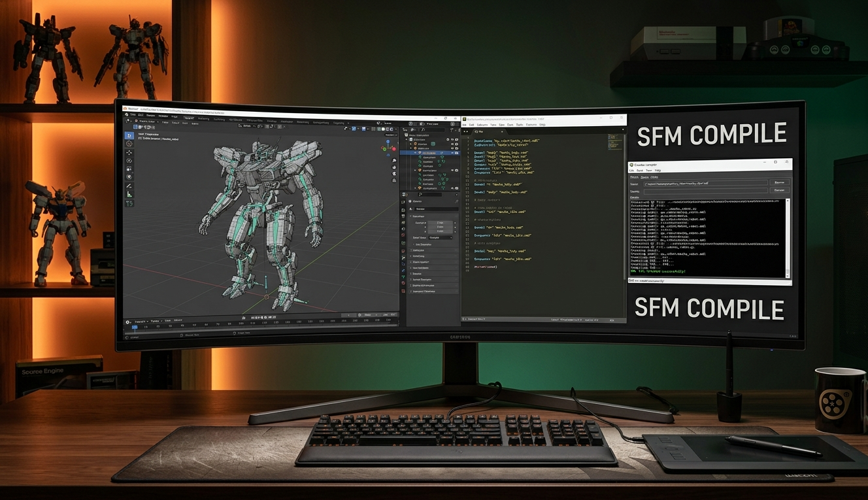
Task: Select the Move tool in Blender toolbar
Action: click(x=129, y=152)
